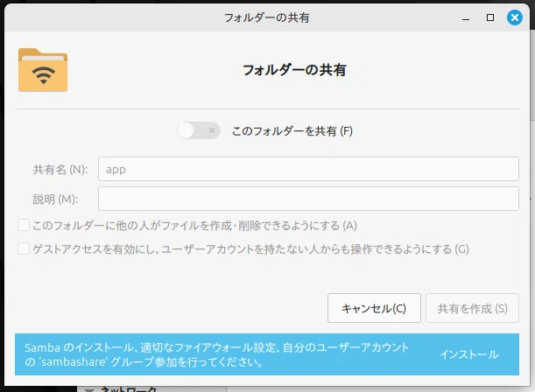This screenshot has width=535, height=392.
Task: Minimize the フォルダーの共有 window
Action: pyautogui.click(x=466, y=18)
